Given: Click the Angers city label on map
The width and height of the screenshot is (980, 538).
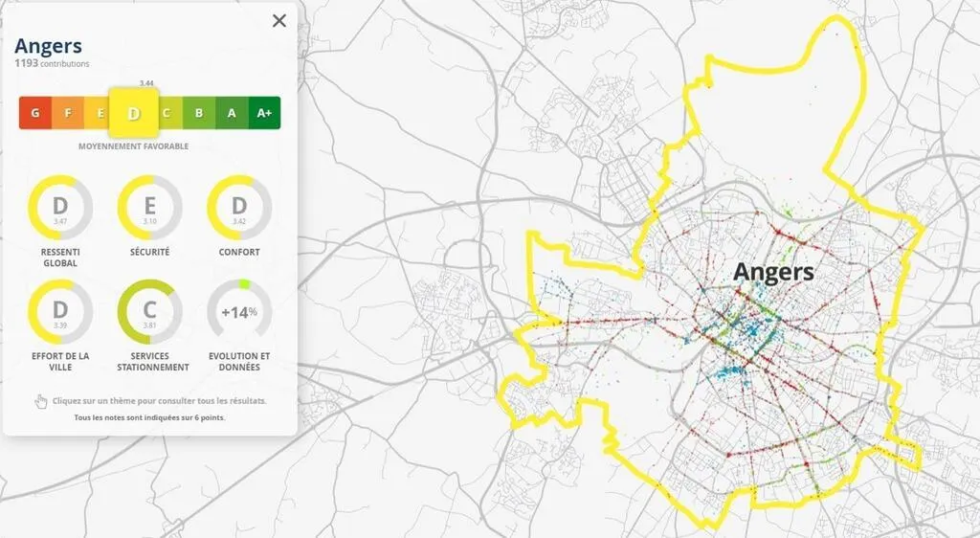Looking at the screenshot, I should 773,273.
